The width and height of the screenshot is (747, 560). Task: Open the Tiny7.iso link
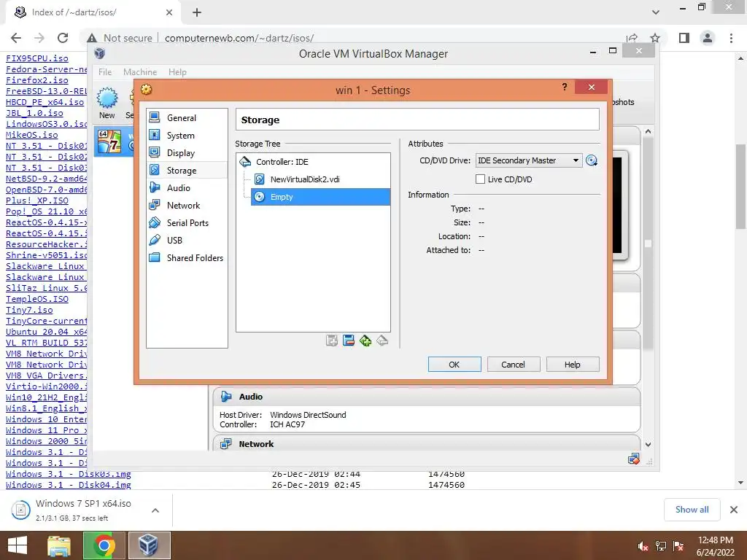coord(29,310)
